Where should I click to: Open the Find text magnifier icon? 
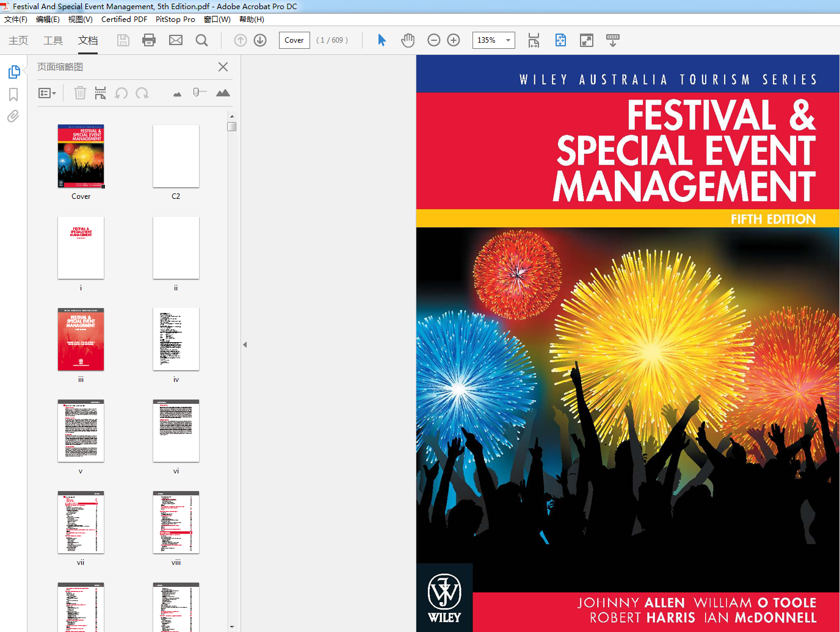point(201,40)
